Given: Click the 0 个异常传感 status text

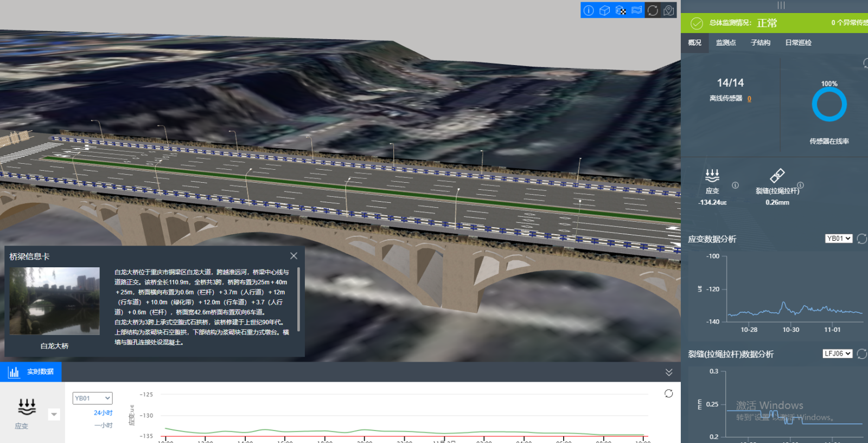Looking at the screenshot, I should click(849, 23).
